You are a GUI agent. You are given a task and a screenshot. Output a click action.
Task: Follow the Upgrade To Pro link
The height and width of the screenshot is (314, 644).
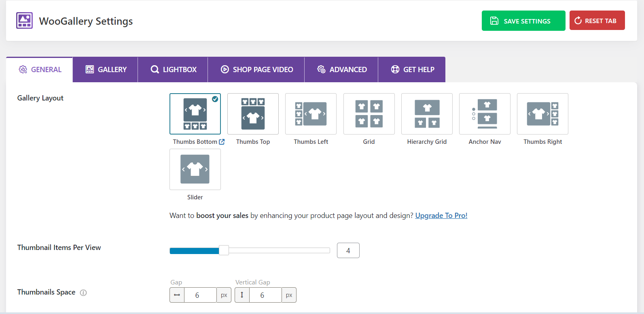tap(441, 216)
